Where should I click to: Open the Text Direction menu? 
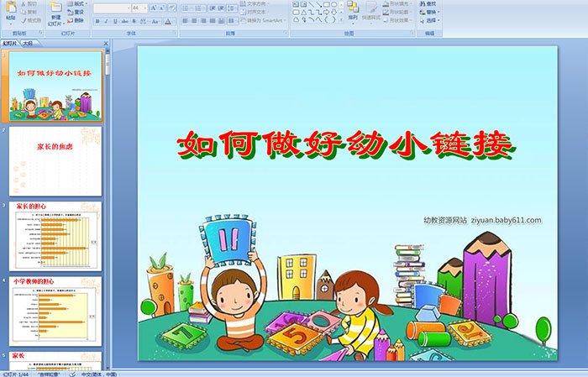pyautogui.click(x=255, y=3)
